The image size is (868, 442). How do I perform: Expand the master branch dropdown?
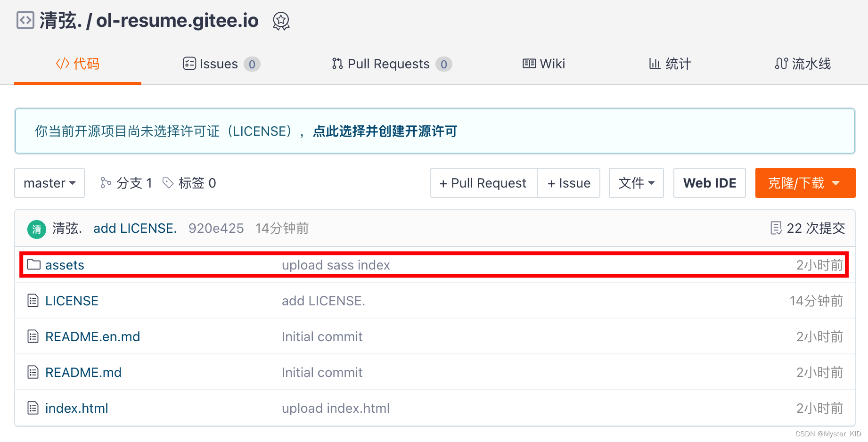point(49,183)
